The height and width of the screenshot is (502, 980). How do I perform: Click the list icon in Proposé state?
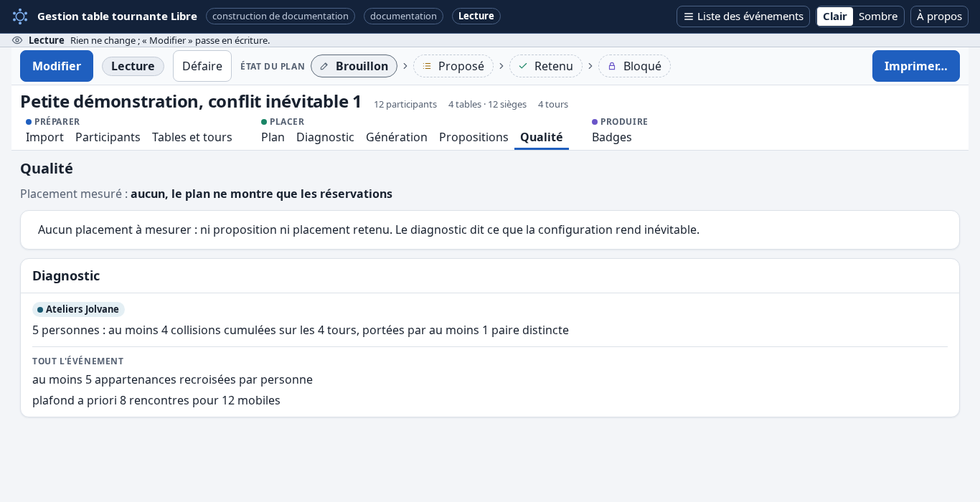(427, 66)
